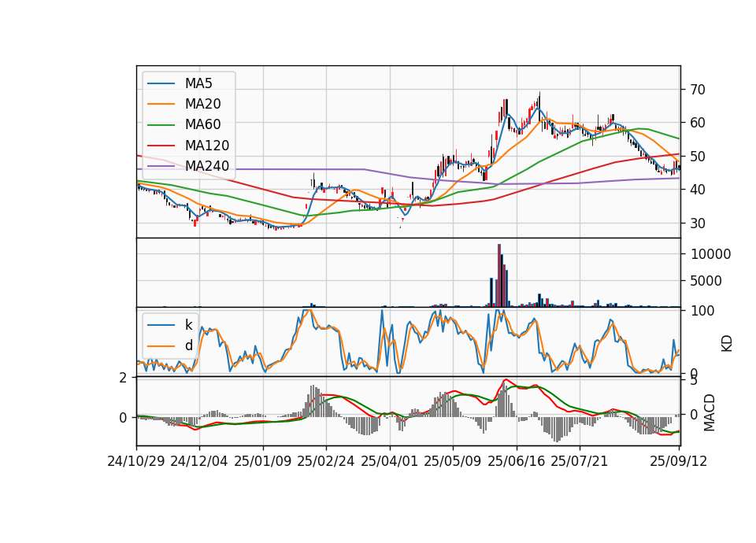Click the KD axis value 100
Viewport: 756px width, 543px height.
tap(702, 311)
